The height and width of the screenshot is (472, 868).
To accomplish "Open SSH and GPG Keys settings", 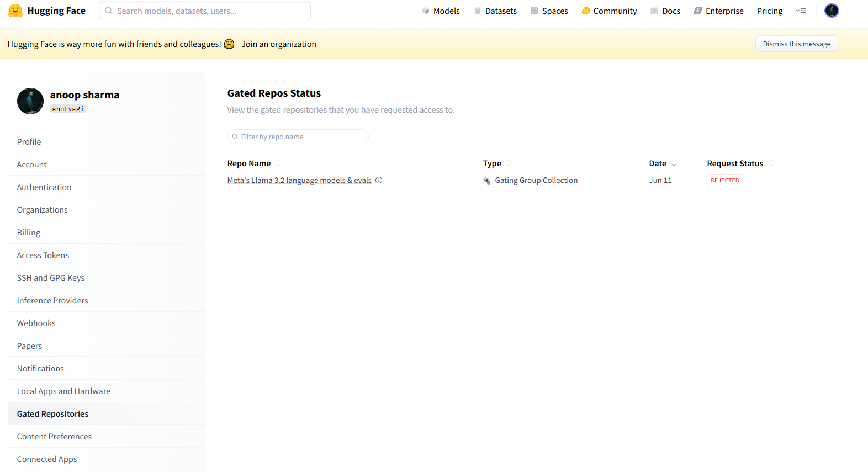I will 107,278.
